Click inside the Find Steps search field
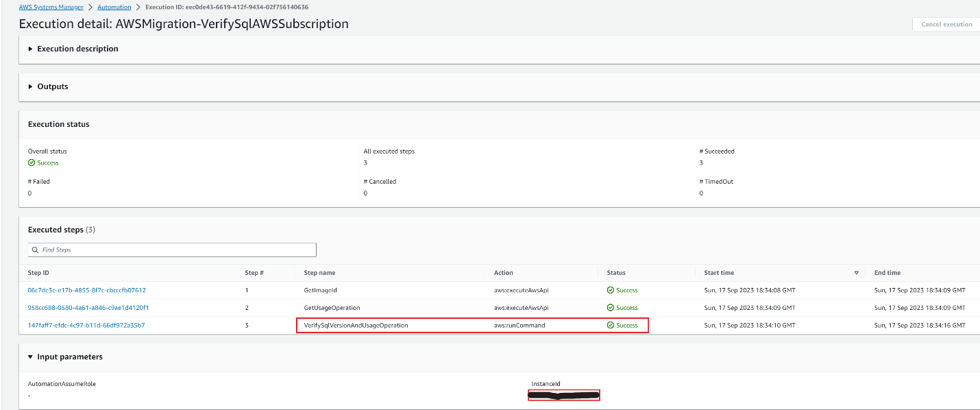 171,250
